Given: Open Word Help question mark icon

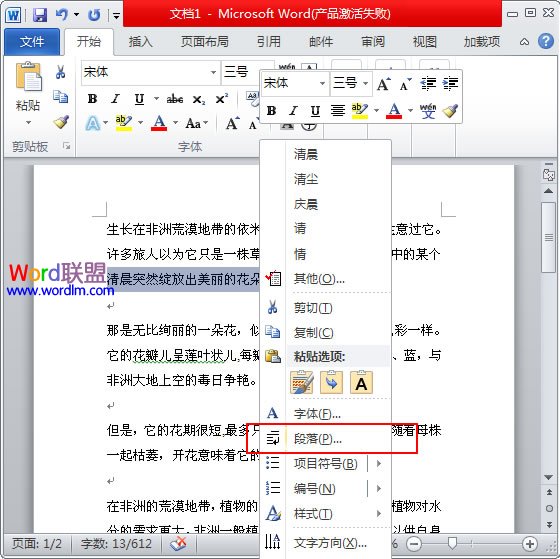Looking at the screenshot, I should click(546, 41).
